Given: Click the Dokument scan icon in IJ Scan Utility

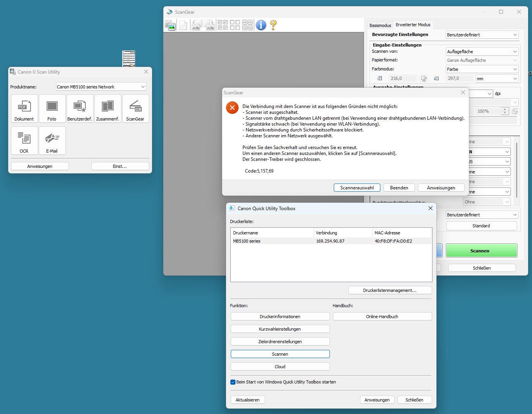Looking at the screenshot, I should tap(24, 109).
